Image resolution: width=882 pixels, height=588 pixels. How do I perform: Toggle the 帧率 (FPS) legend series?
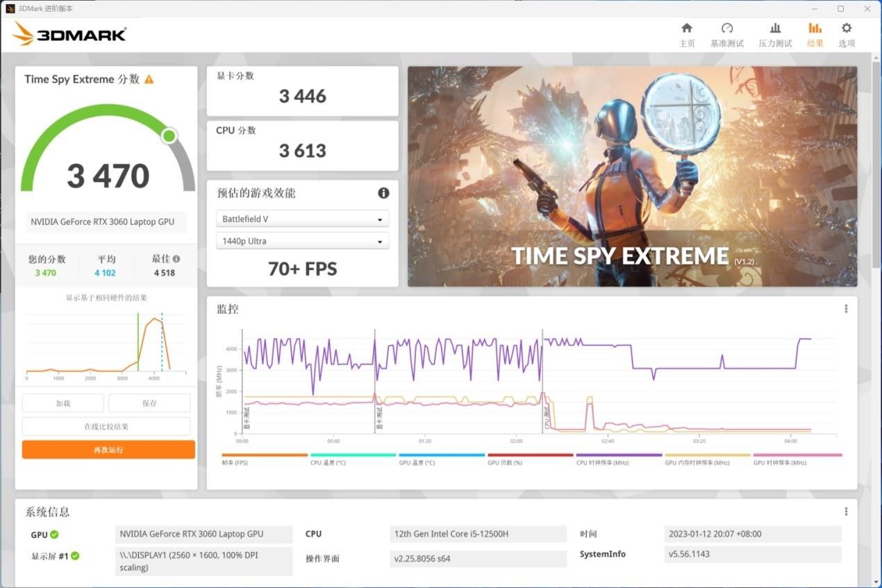click(x=265, y=460)
